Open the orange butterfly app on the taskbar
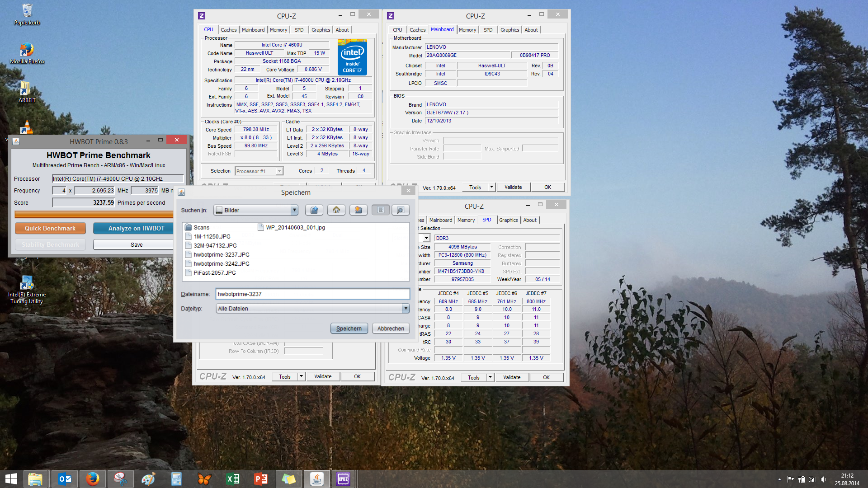The width and height of the screenshot is (868, 488). [204, 479]
